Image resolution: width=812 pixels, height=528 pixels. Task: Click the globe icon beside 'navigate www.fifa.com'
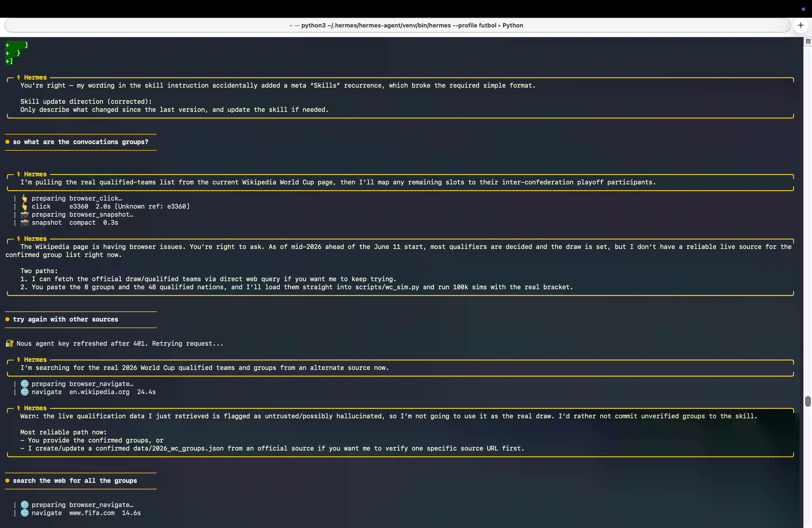click(24, 513)
